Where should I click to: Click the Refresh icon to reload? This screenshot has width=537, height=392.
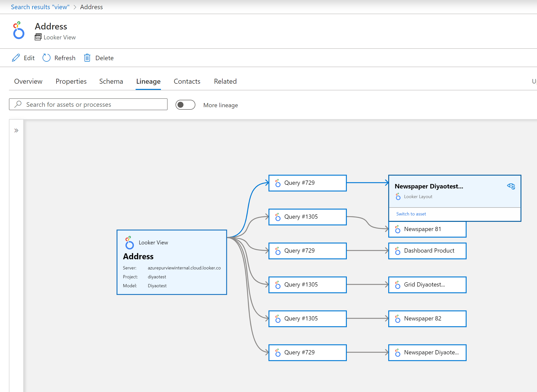46,58
